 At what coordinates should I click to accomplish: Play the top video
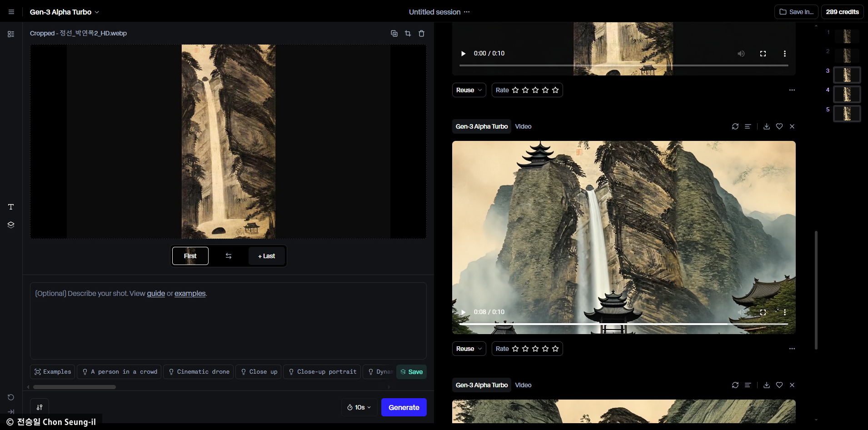pyautogui.click(x=463, y=54)
